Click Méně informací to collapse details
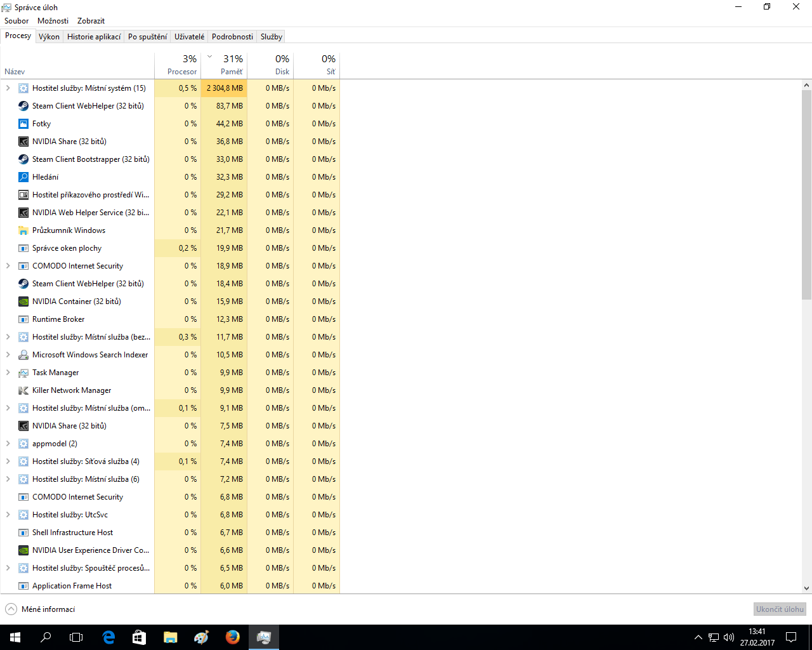Screen dimensions: 812x650 (x=41, y=609)
